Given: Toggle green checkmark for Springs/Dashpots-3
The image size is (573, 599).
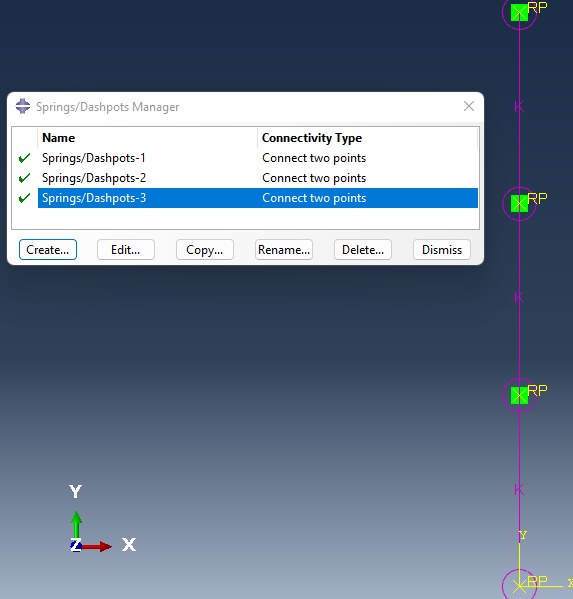Looking at the screenshot, I should pyautogui.click(x=24, y=198).
